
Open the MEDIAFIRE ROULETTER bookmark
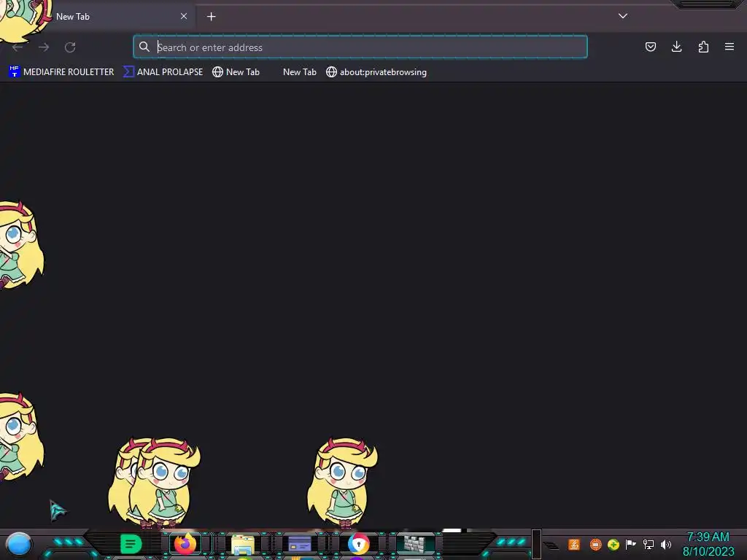point(61,72)
